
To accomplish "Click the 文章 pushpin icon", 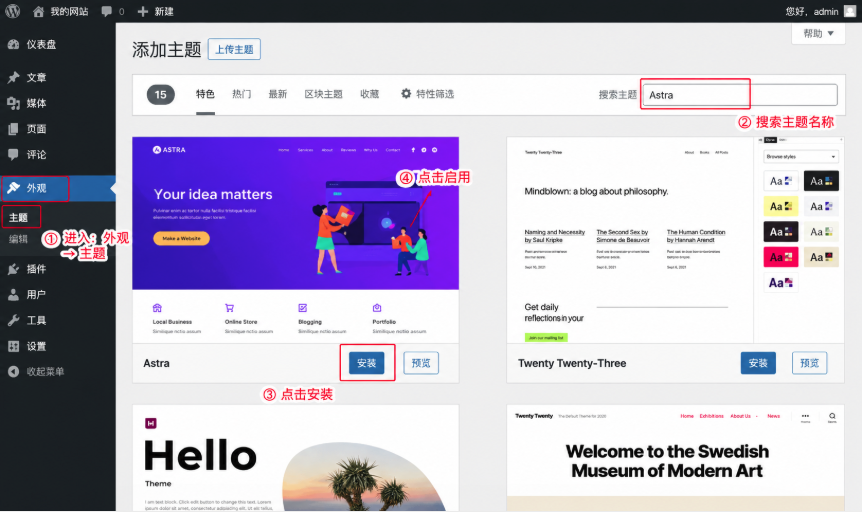I will (14, 78).
